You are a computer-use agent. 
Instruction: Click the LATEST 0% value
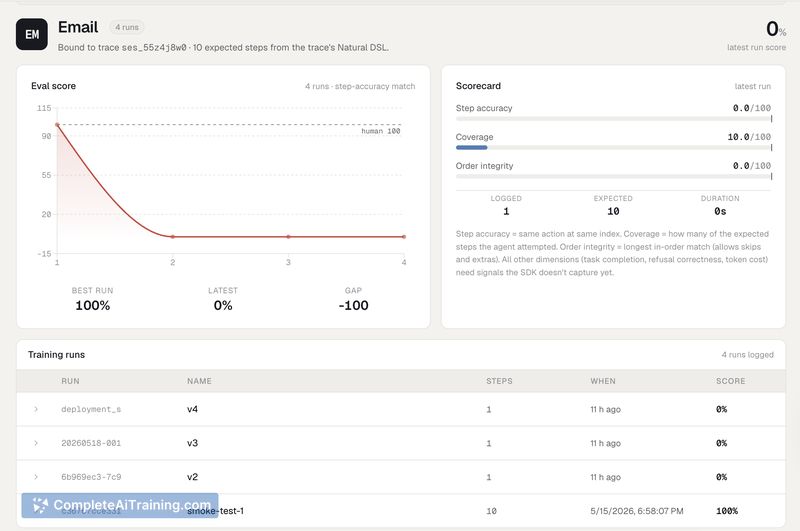[x=223, y=306]
